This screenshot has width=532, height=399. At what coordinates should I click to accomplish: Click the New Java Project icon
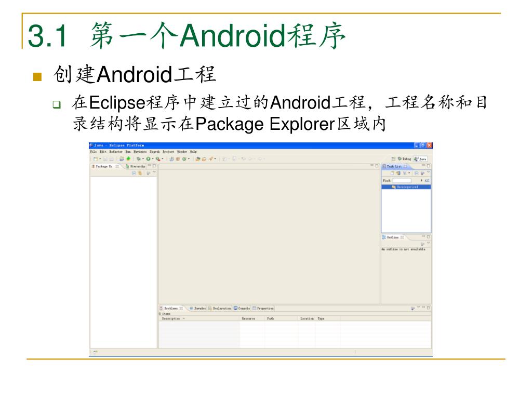171,159
